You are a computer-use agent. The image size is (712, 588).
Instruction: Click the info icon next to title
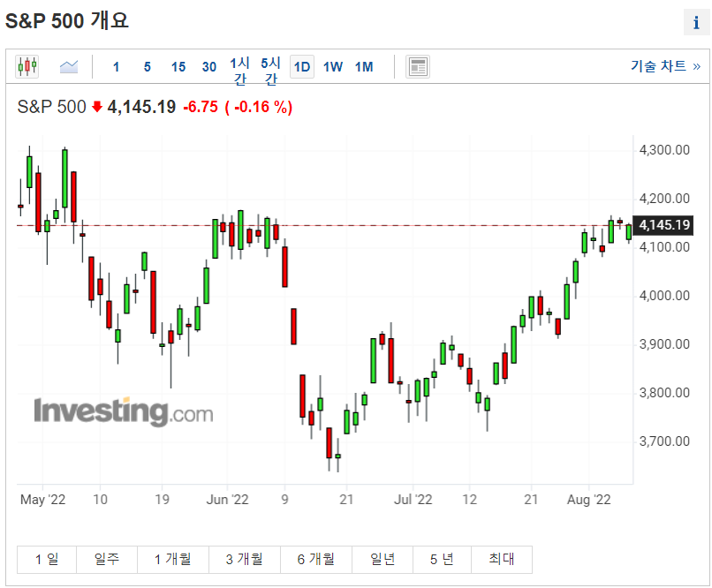696,22
